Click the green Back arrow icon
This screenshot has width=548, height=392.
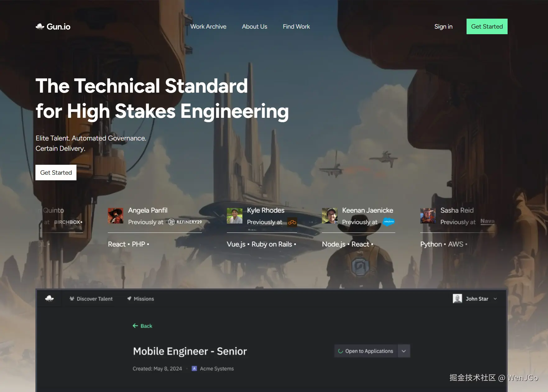(135, 326)
